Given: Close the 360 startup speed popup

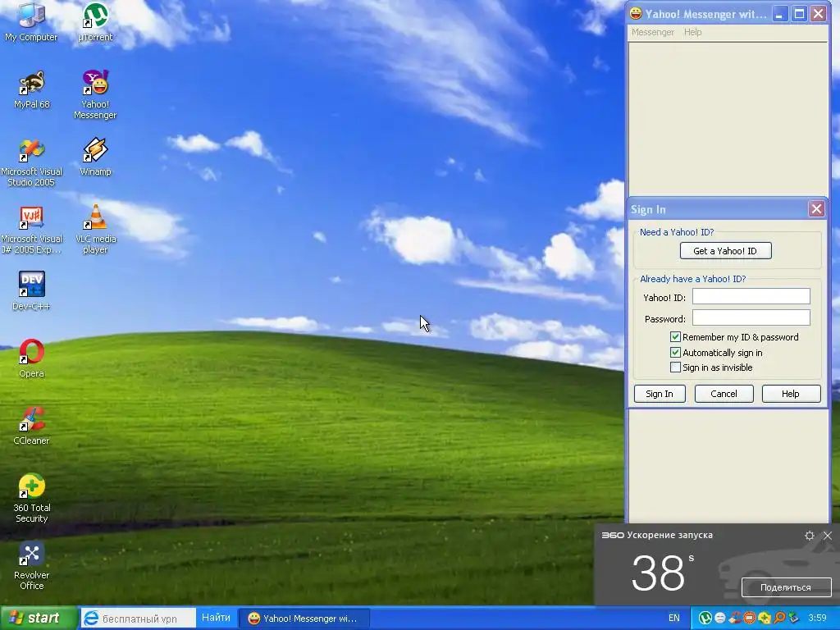Looking at the screenshot, I should pyautogui.click(x=828, y=535).
